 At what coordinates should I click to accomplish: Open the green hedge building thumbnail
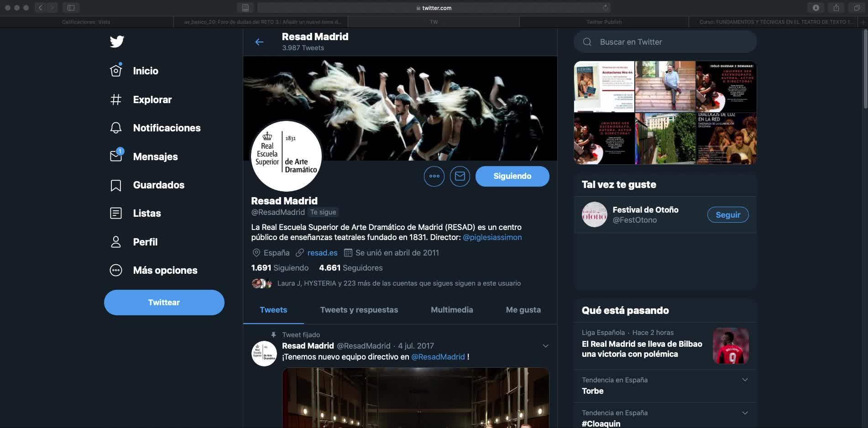coord(665,139)
